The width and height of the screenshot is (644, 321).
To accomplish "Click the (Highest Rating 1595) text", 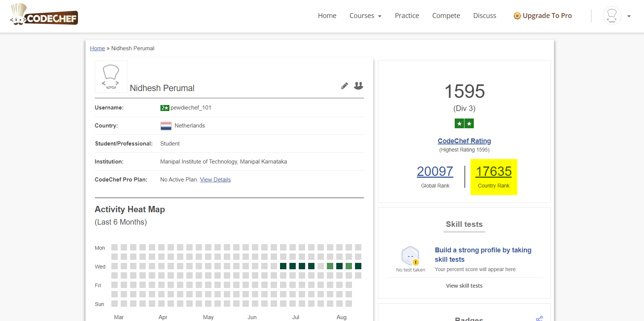I will click(464, 150).
